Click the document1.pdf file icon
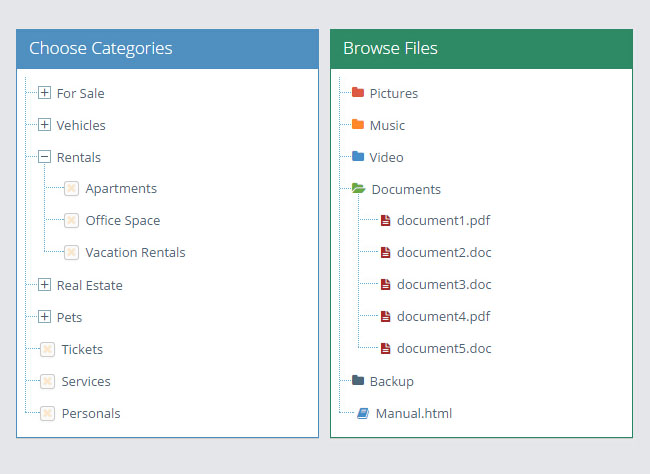 [x=385, y=221]
